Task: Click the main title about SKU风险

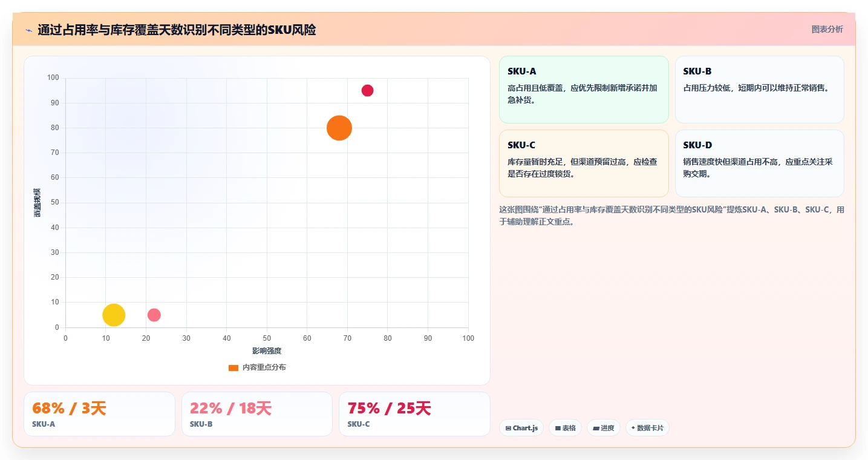Action: (x=177, y=30)
